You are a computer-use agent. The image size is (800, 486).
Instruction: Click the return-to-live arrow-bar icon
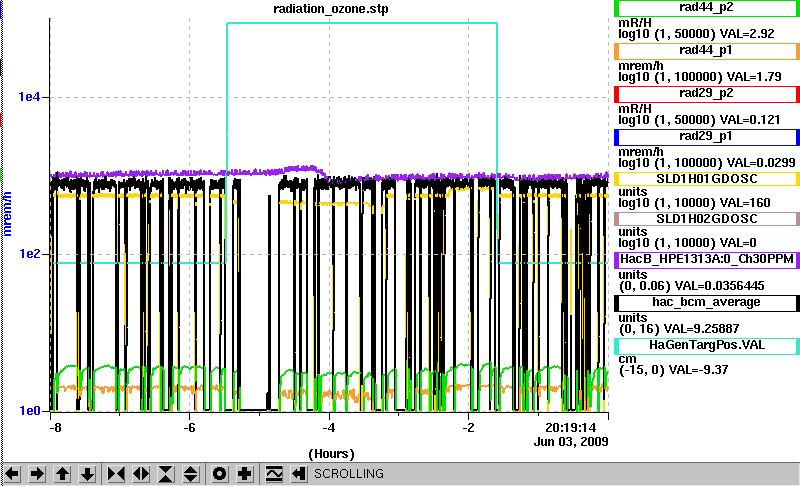click(299, 474)
